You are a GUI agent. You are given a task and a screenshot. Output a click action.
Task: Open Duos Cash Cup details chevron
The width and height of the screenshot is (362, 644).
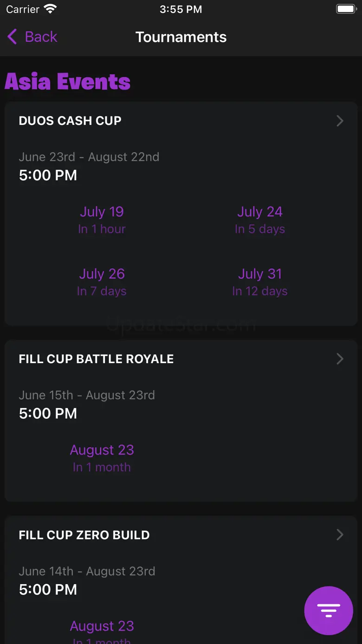pyautogui.click(x=340, y=121)
